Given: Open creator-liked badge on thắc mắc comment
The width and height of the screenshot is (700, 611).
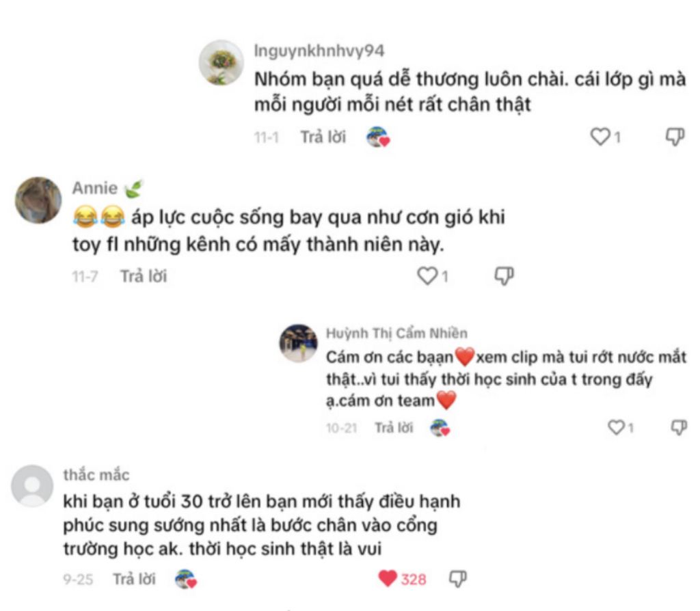Looking at the screenshot, I should pyautogui.click(x=186, y=579).
